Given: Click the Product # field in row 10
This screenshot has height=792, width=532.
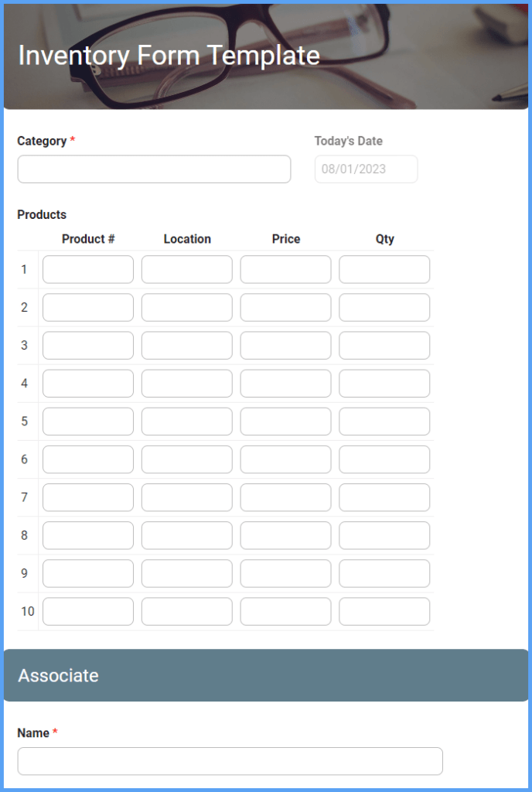Looking at the screenshot, I should tap(87, 611).
